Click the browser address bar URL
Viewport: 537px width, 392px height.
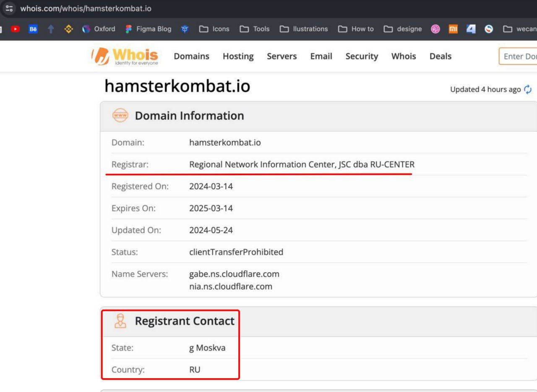pos(86,8)
